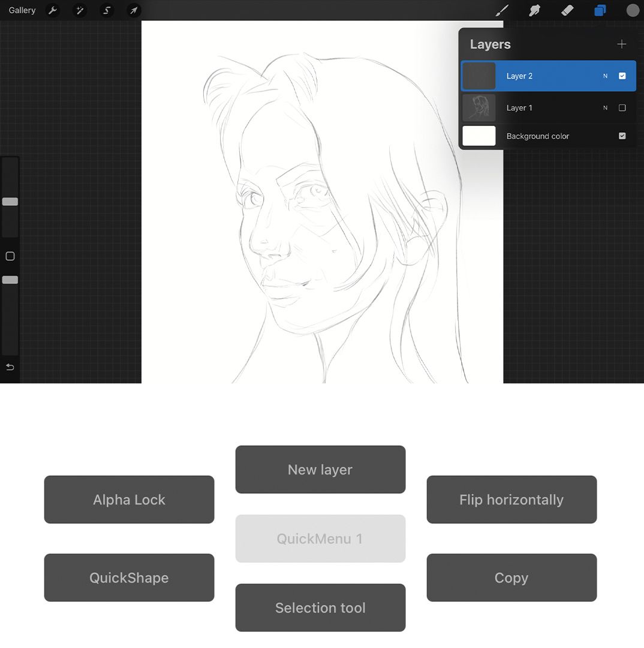The image size is (644, 648).
Task: Adjust the brush size slider on the sidebar
Action: (x=10, y=202)
